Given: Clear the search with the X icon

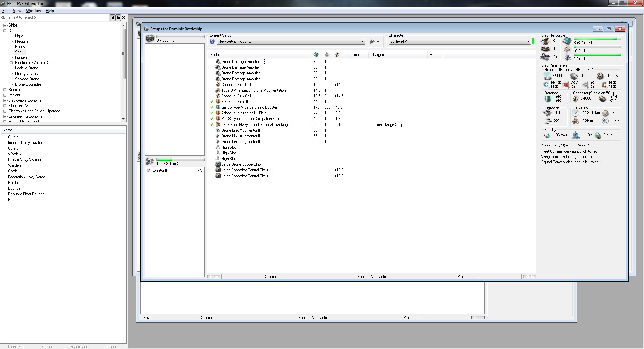Looking at the screenshot, I should click(124, 18).
